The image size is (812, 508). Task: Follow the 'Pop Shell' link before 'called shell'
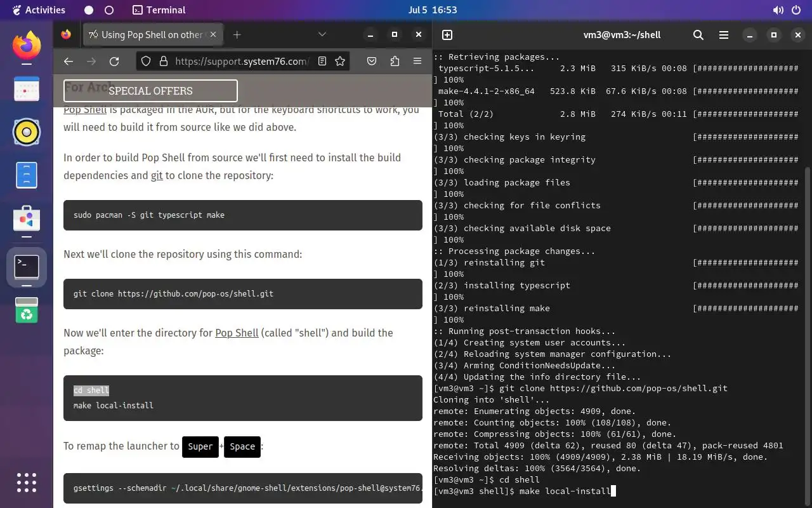click(x=237, y=333)
